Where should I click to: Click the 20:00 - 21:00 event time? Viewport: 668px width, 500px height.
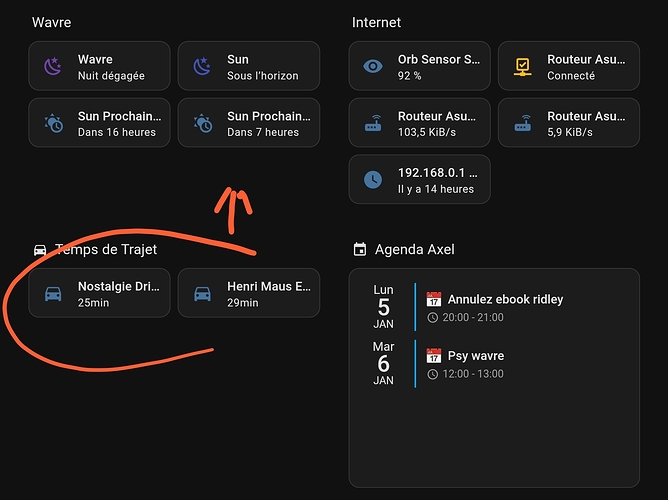[473, 318]
